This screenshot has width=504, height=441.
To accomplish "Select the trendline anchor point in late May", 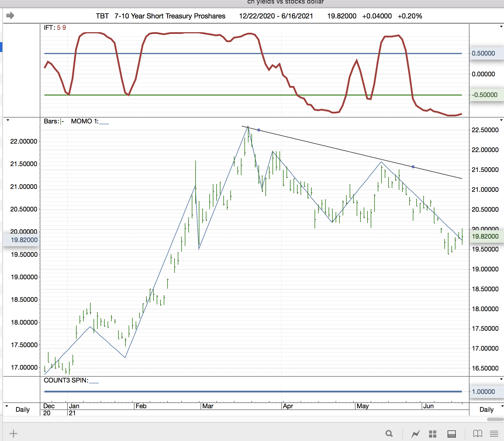I will [413, 167].
